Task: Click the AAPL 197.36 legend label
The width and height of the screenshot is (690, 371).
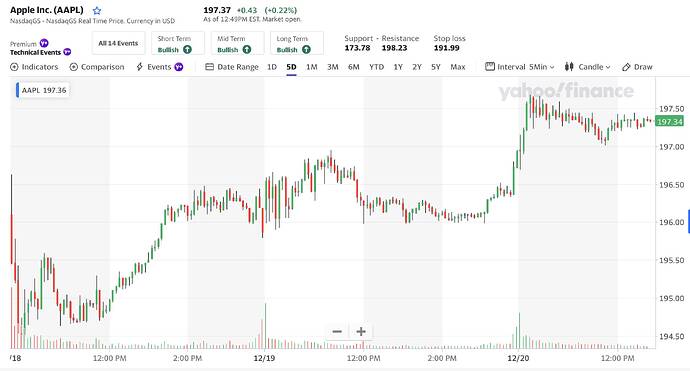Action: pos(44,90)
